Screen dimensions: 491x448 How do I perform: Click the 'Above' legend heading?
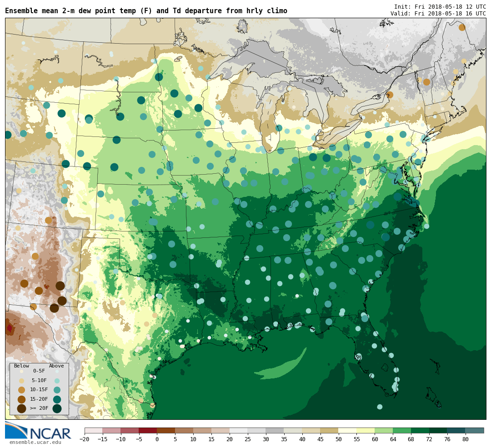[x=56, y=366]
